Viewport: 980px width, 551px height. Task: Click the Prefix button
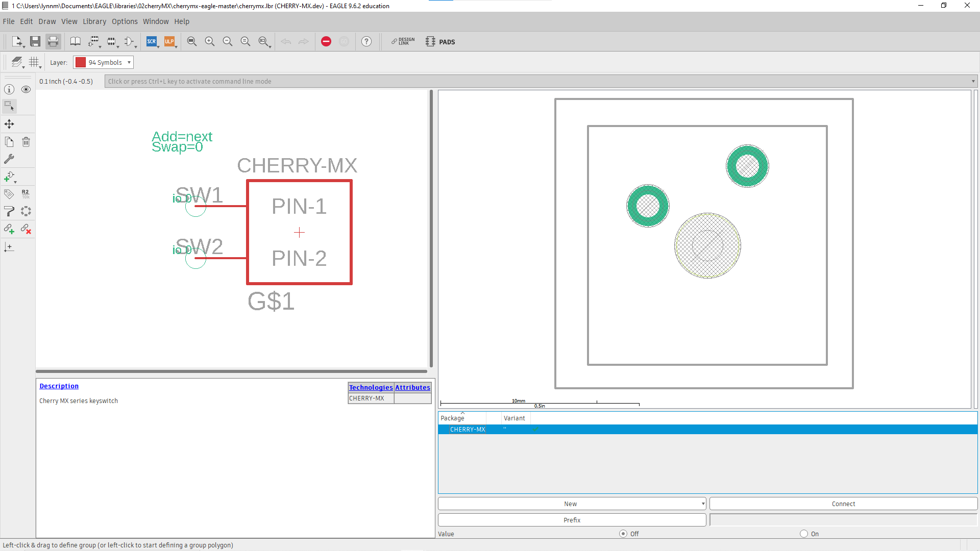point(572,520)
